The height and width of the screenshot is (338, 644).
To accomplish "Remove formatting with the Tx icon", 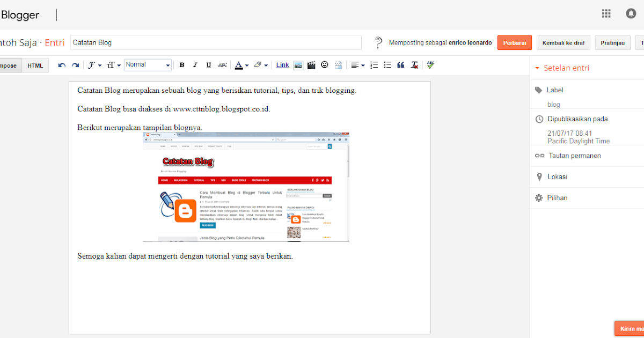I will click(x=414, y=65).
